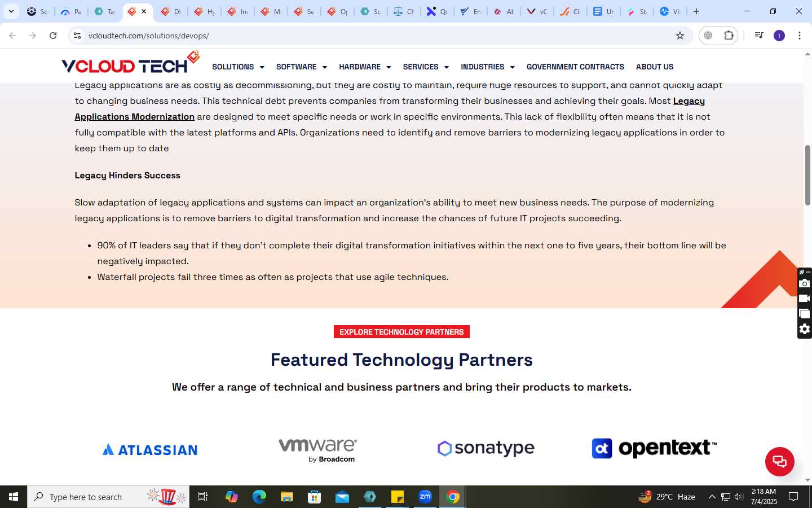
Task: Switch to the 'Ur' browser tab
Action: (603, 11)
